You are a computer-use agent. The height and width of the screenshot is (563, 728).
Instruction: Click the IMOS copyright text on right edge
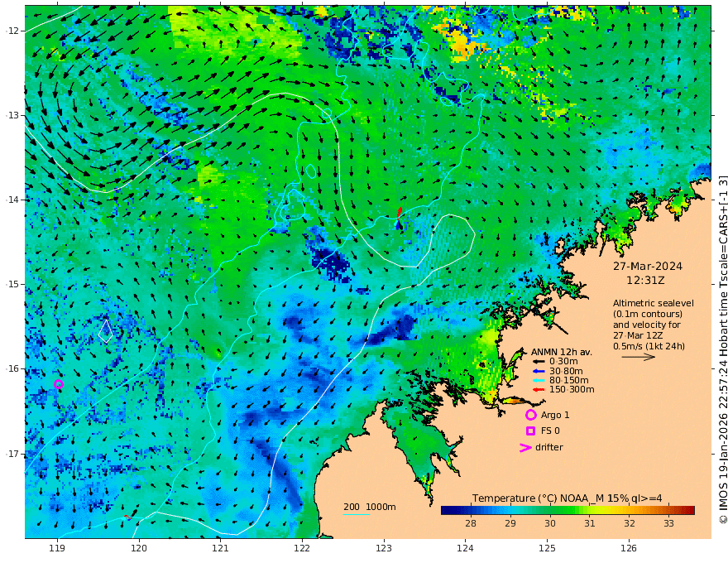pyautogui.click(x=722, y=349)
